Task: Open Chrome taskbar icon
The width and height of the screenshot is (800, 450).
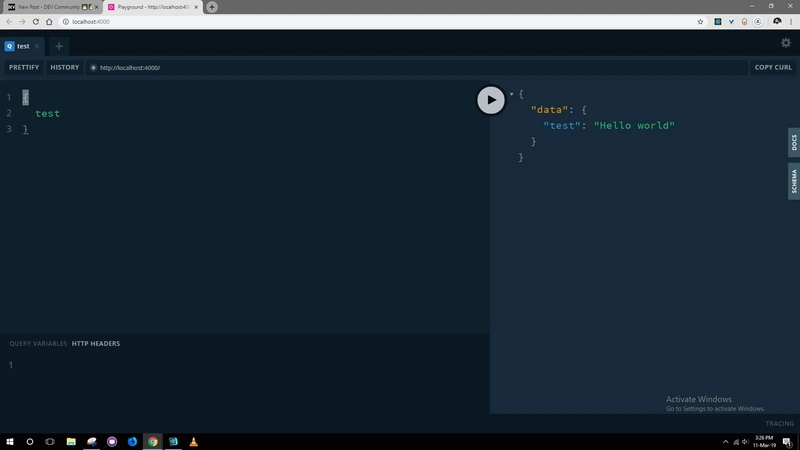Action: 153,441
